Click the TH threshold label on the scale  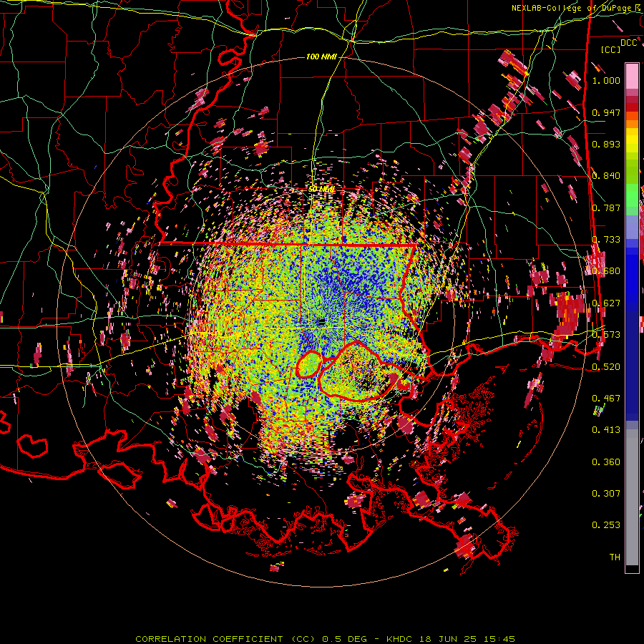[x=615, y=557]
